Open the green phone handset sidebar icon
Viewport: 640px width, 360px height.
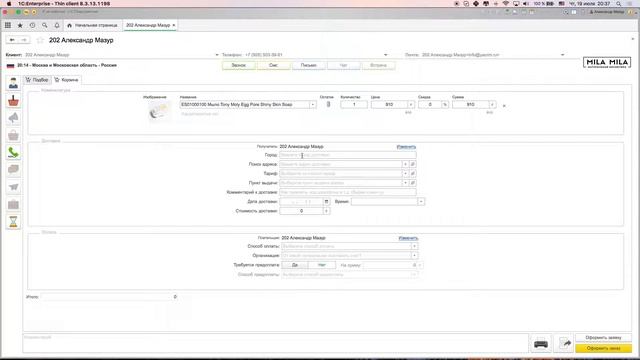pyautogui.click(x=13, y=153)
